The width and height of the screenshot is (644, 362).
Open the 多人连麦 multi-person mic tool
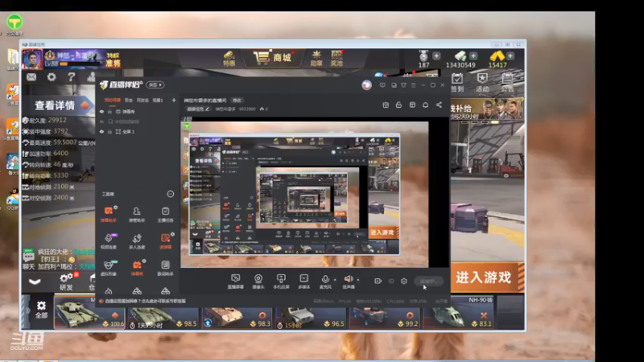point(137,241)
